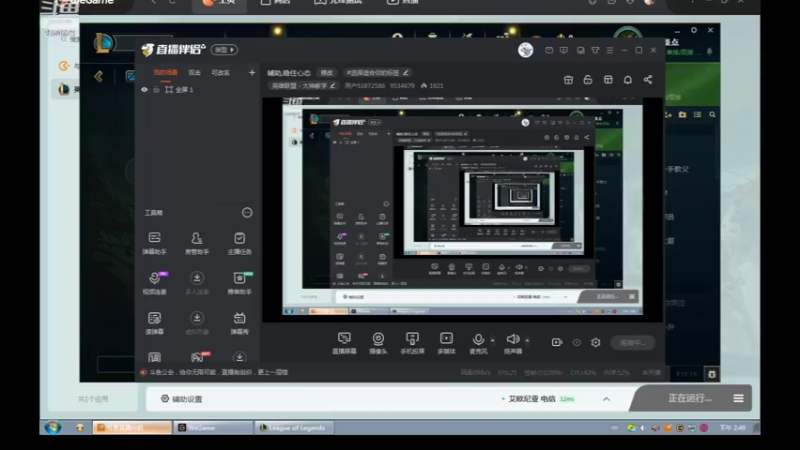
Task: Open the PK tool with red badge
Action: point(197,357)
